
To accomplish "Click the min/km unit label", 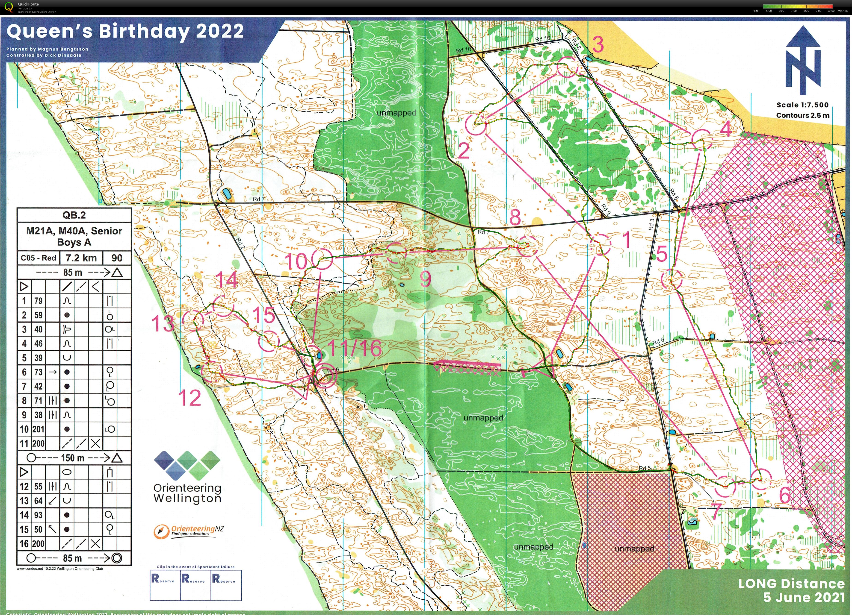I will [842, 11].
